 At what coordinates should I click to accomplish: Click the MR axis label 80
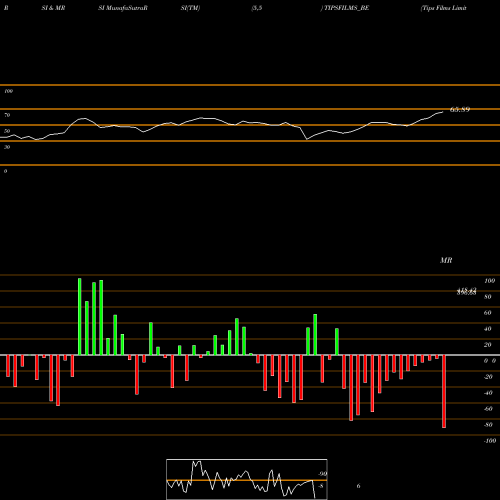pyautogui.click(x=488, y=297)
